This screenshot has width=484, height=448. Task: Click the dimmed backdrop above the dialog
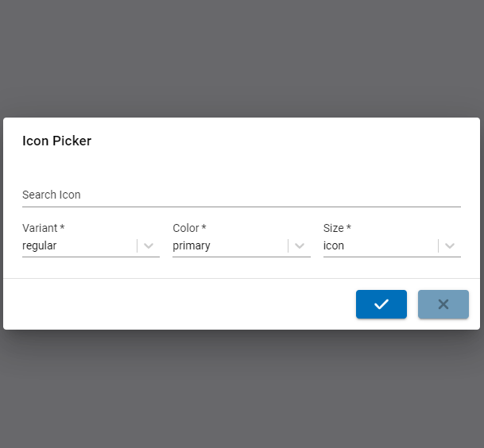point(242,56)
